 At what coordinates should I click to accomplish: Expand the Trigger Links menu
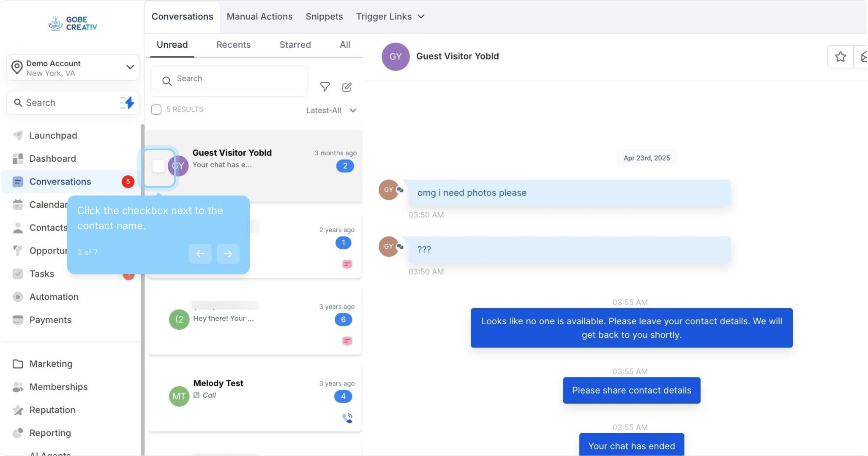(390, 16)
